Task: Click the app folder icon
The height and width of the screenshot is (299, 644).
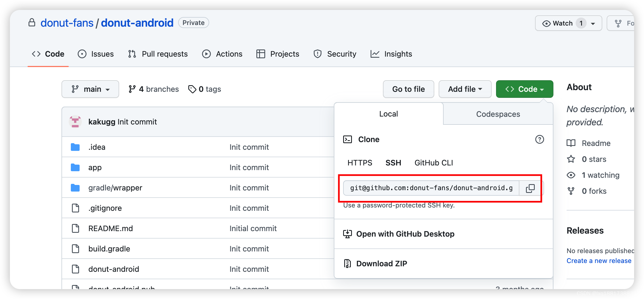Action: pyautogui.click(x=75, y=168)
